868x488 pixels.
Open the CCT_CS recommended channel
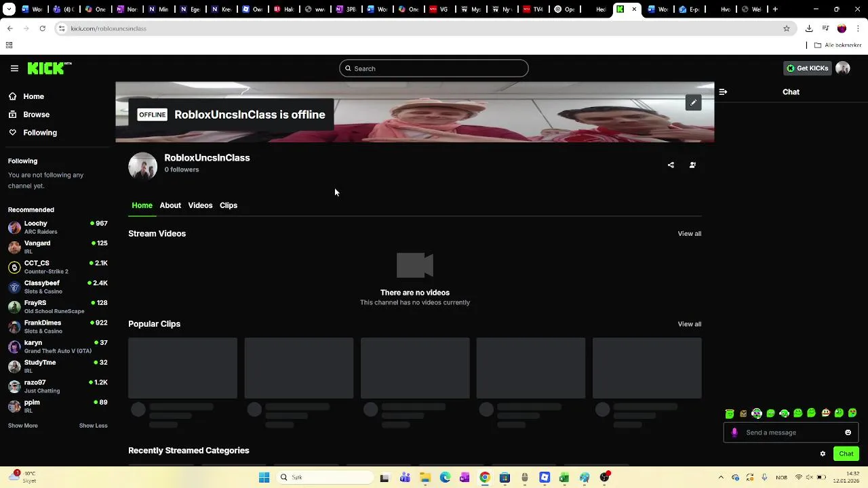point(58,267)
